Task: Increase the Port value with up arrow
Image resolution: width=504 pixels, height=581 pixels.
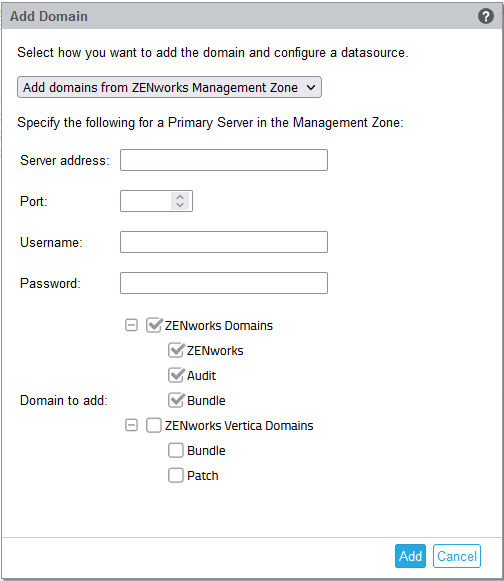Action: coord(180,197)
